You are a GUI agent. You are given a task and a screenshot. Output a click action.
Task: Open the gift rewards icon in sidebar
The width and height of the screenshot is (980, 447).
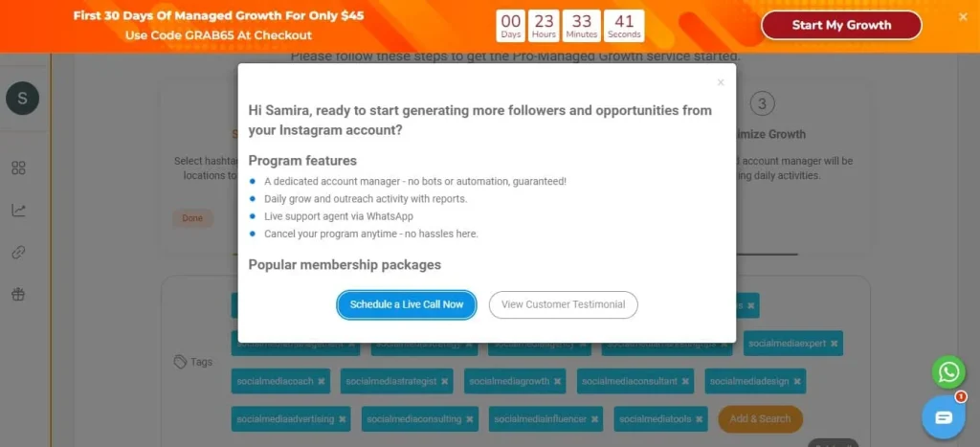pyautogui.click(x=18, y=295)
